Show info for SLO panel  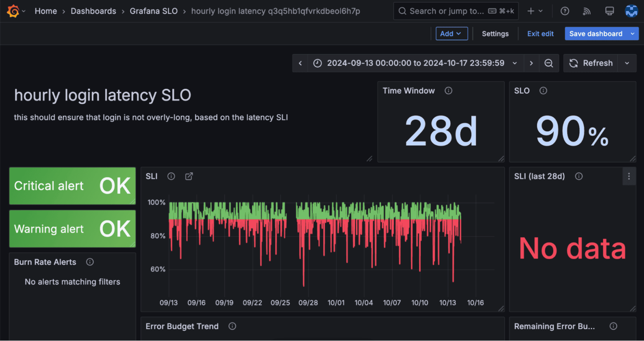pyautogui.click(x=543, y=91)
